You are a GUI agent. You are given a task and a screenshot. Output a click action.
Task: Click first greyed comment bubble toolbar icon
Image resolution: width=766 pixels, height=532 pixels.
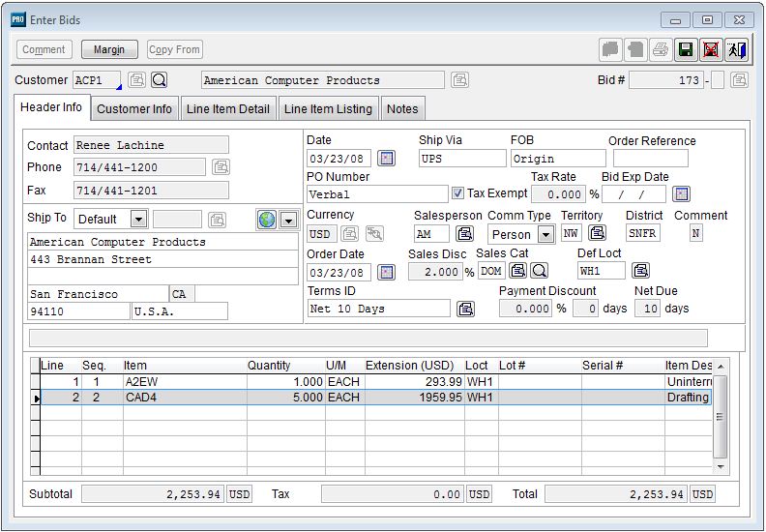pyautogui.click(x=610, y=50)
